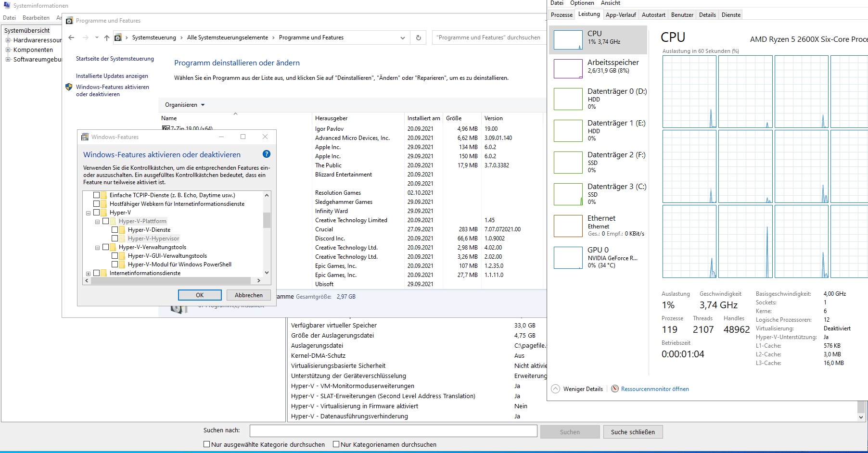
Task: Collapse the Hyper-V-Verwaltungstools node
Action: point(97,248)
